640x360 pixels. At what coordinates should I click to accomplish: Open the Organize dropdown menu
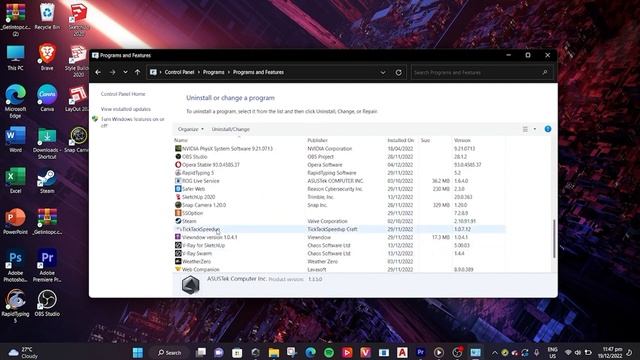(x=191, y=129)
